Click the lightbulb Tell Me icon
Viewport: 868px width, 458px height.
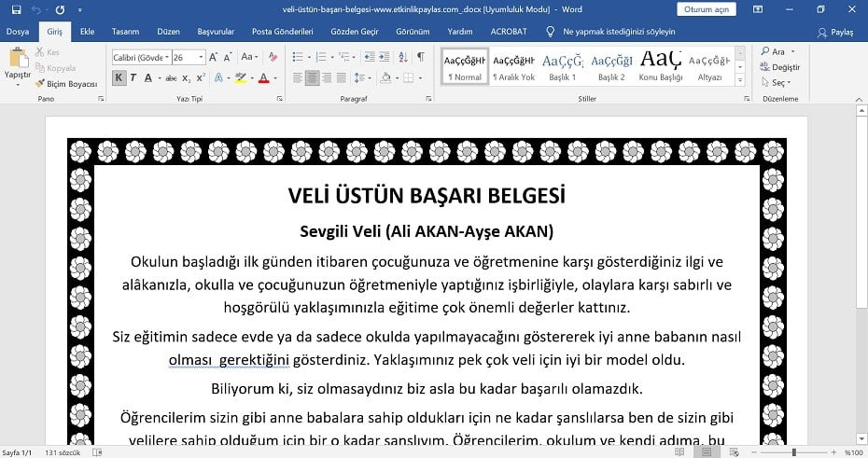point(550,32)
